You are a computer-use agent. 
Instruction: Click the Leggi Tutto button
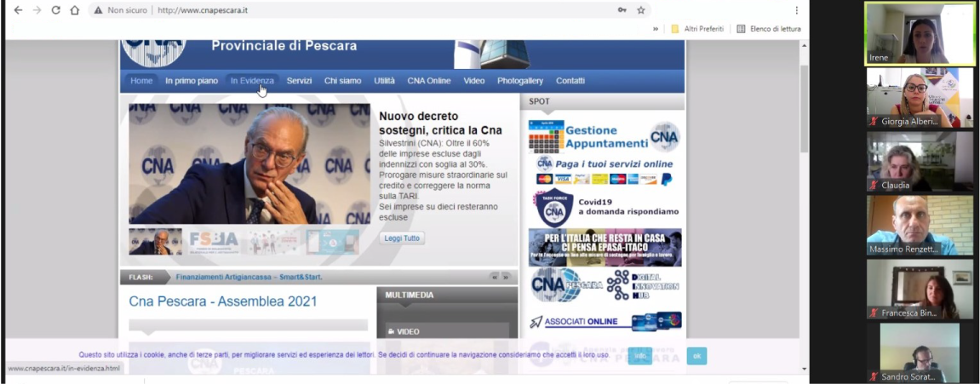coord(402,238)
